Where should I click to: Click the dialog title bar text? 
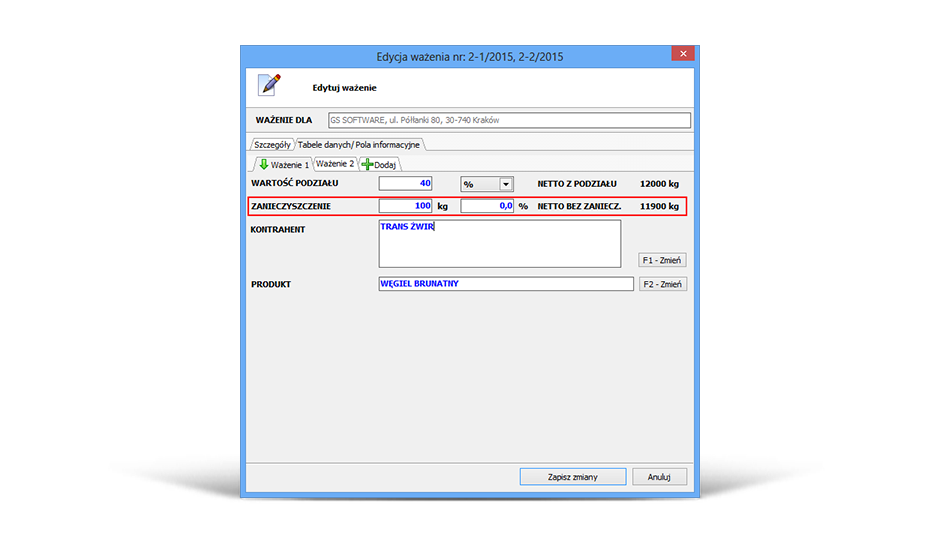click(468, 57)
